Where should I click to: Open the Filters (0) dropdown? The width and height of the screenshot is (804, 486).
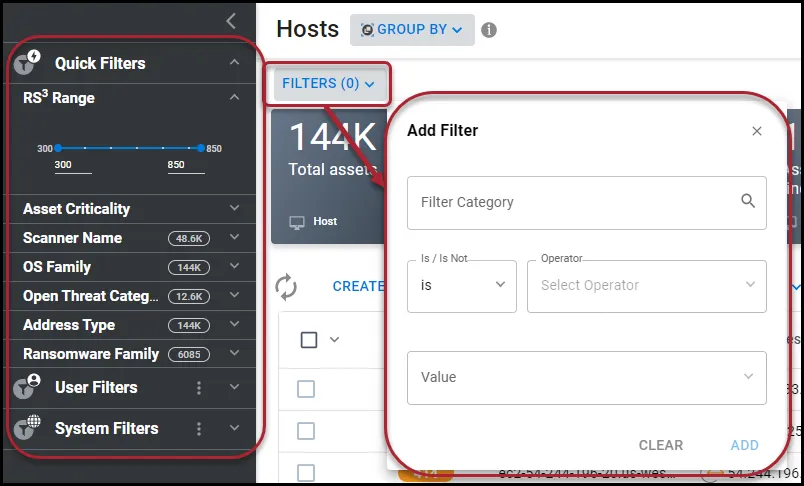[x=328, y=84]
